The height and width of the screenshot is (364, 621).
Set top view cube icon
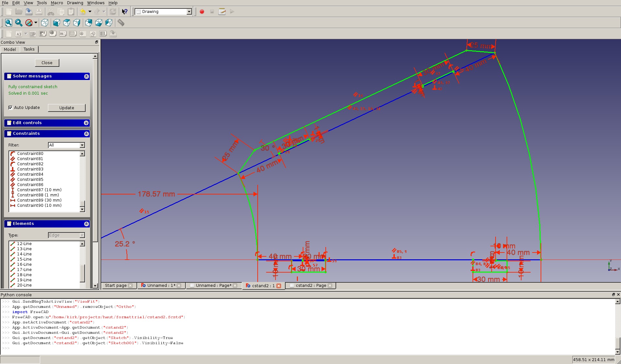66,23
